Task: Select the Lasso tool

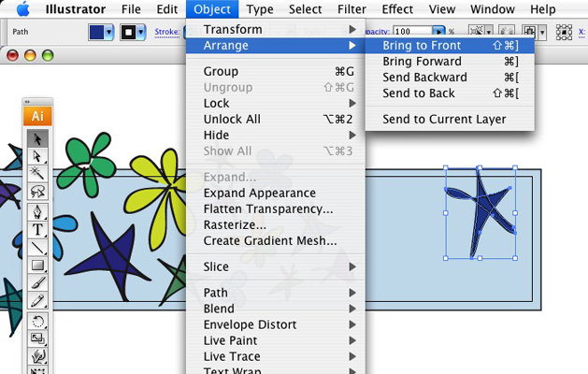Action: coord(37,192)
